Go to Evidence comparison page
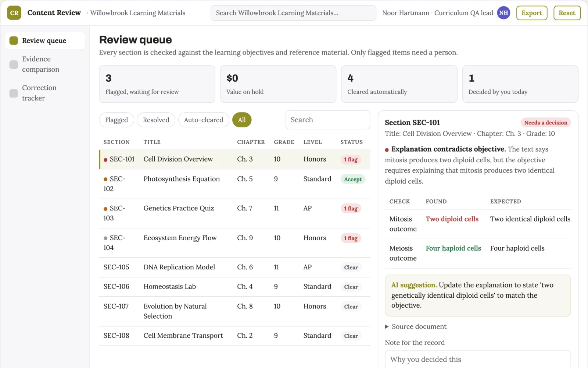Viewport: 588px width, 368px height. click(x=45, y=64)
